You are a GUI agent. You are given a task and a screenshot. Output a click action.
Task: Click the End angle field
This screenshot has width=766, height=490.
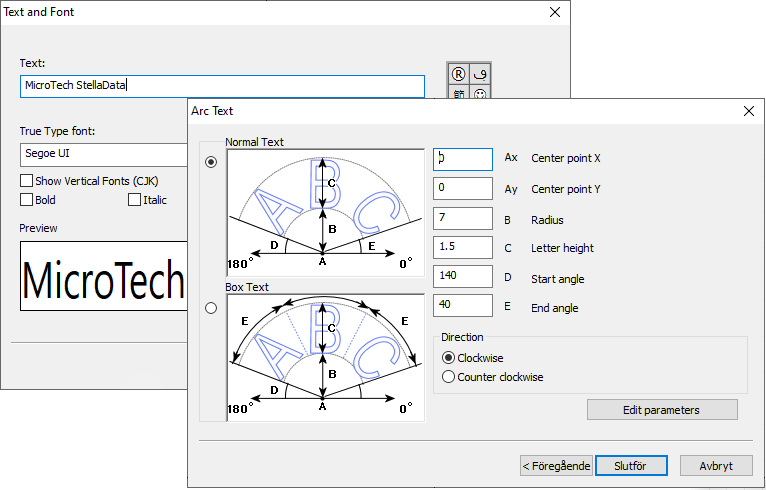tap(463, 305)
